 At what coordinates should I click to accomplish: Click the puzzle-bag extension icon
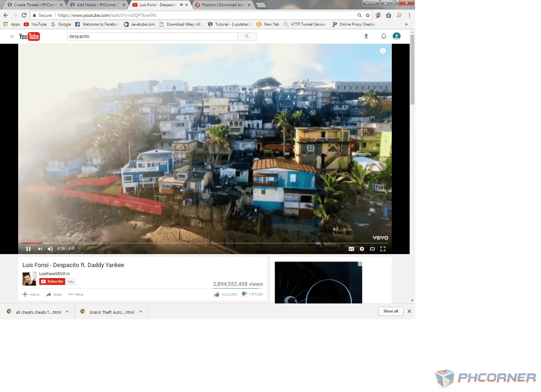pyautogui.click(x=389, y=15)
